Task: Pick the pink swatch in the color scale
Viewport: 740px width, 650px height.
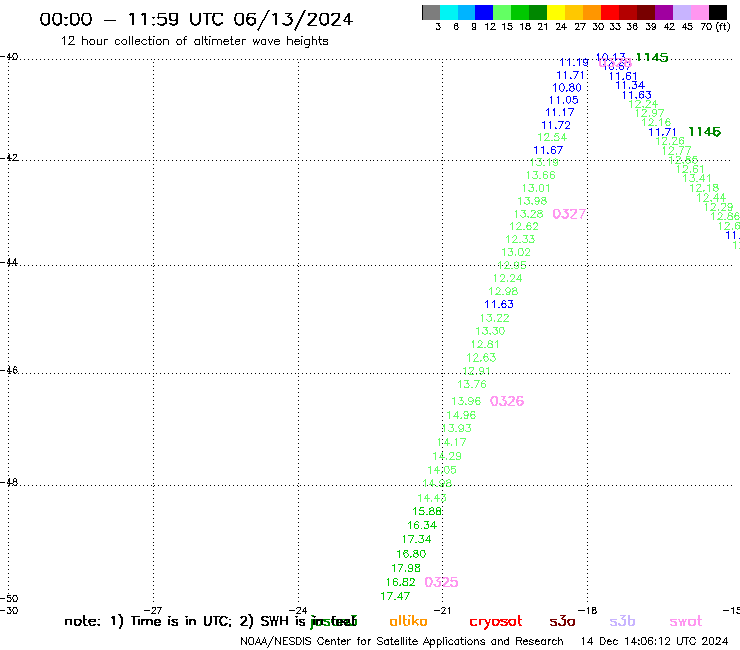Action: [x=700, y=12]
